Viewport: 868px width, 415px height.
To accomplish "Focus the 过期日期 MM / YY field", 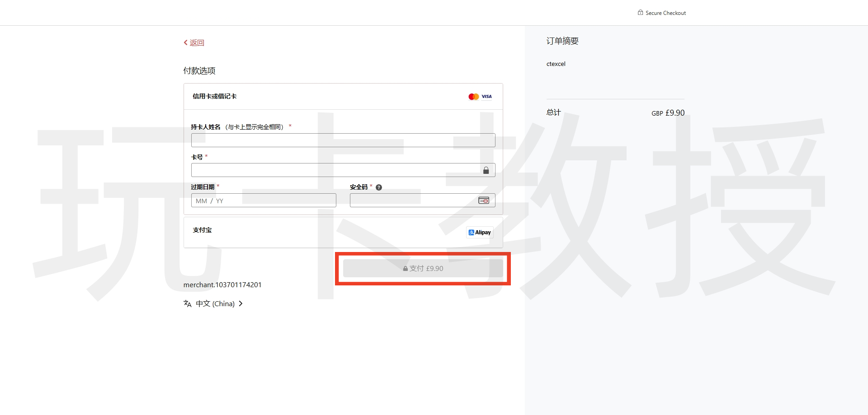I will coord(264,201).
